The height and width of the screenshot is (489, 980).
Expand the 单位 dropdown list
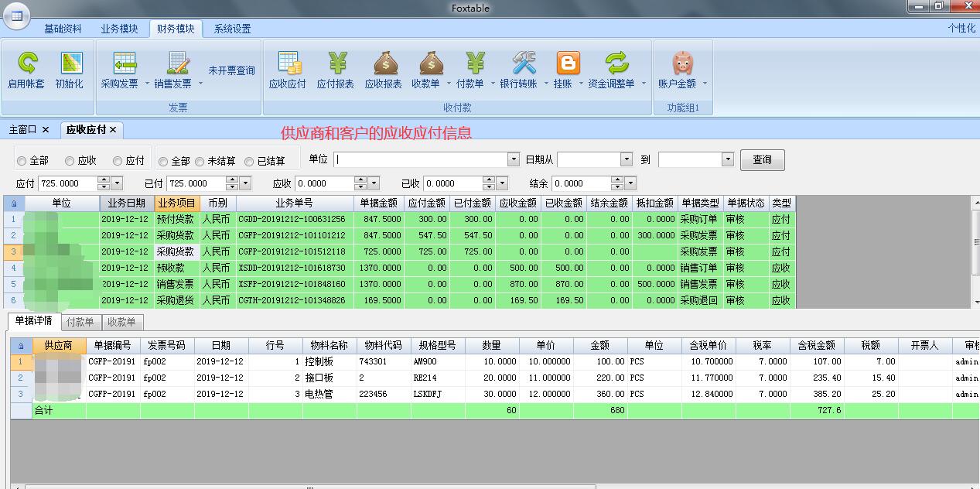coord(513,159)
